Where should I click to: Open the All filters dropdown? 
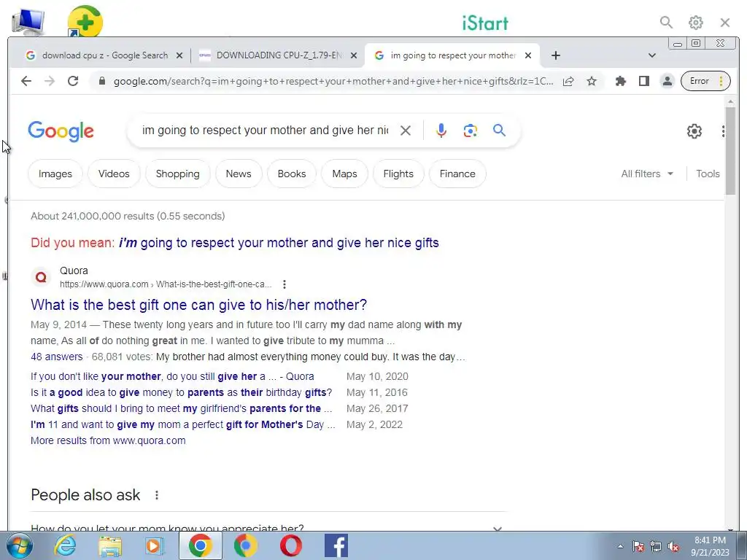pyautogui.click(x=647, y=174)
